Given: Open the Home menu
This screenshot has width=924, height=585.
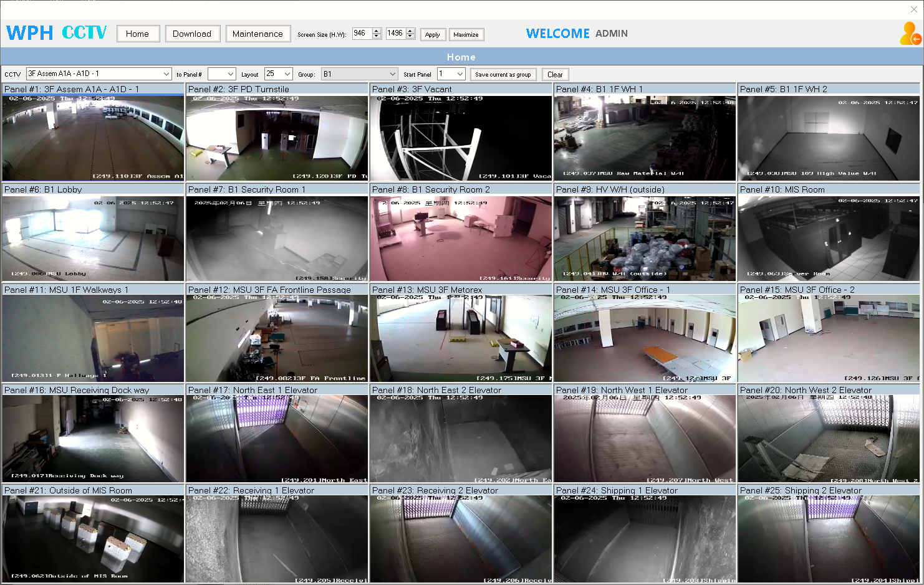Looking at the screenshot, I should coord(138,34).
